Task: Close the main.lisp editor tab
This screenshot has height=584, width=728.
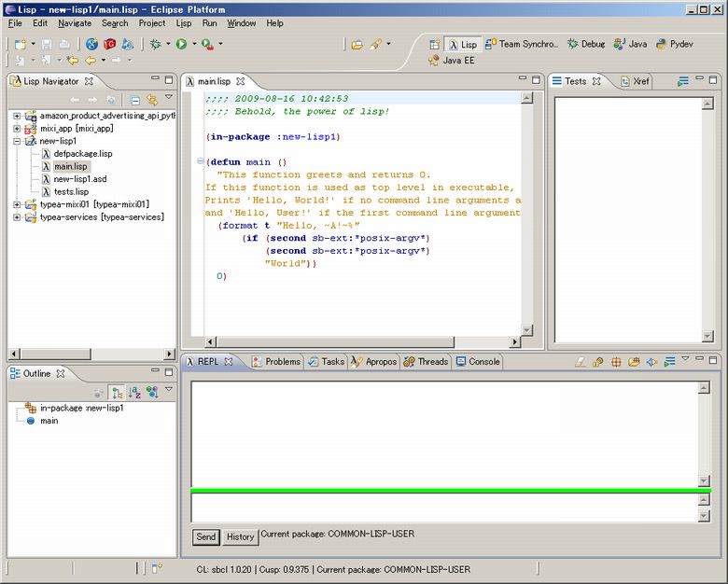Action: coord(238,81)
